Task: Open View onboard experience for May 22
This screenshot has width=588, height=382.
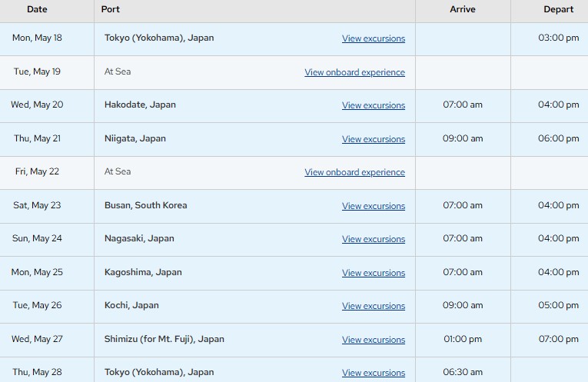Action: click(355, 172)
